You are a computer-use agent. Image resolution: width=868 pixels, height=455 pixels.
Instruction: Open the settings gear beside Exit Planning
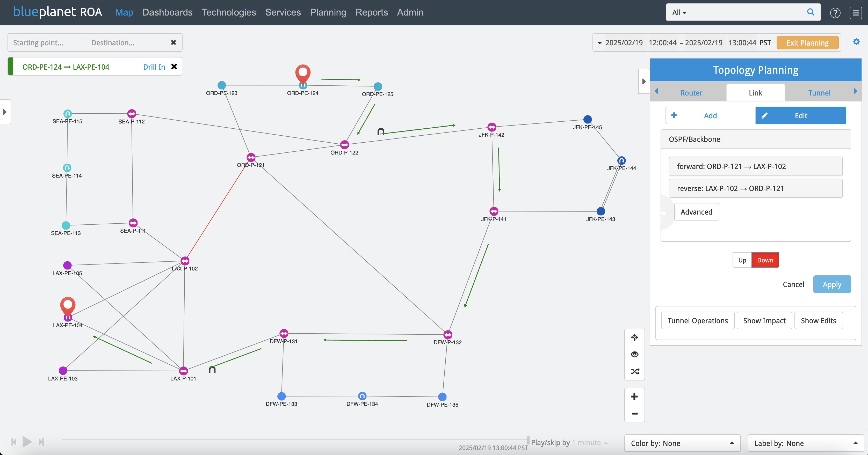pos(856,42)
